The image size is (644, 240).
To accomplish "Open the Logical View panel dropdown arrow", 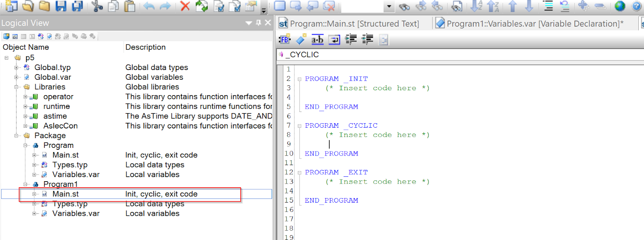I will 249,23.
